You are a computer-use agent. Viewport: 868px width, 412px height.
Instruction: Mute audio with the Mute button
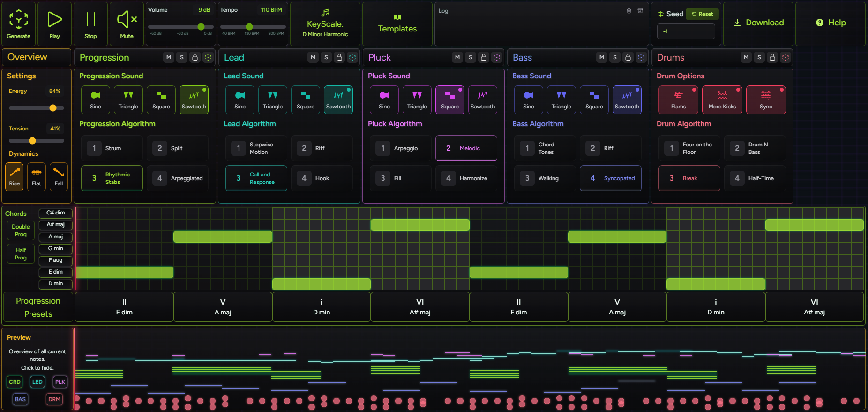click(x=127, y=23)
